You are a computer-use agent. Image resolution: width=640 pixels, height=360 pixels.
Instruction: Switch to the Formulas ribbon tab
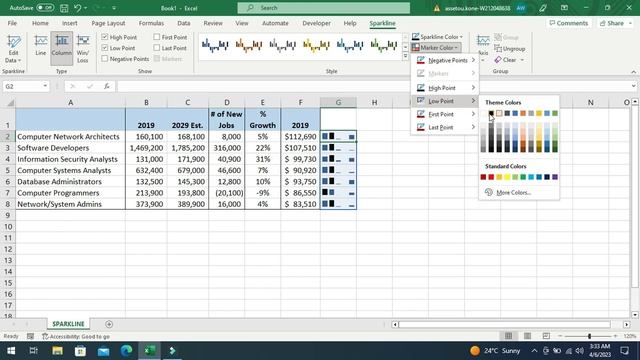151,23
